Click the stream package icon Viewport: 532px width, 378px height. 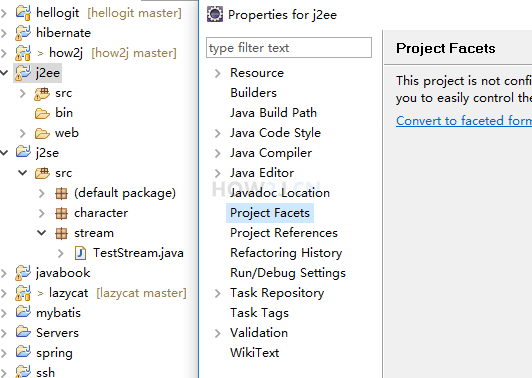click(x=61, y=233)
